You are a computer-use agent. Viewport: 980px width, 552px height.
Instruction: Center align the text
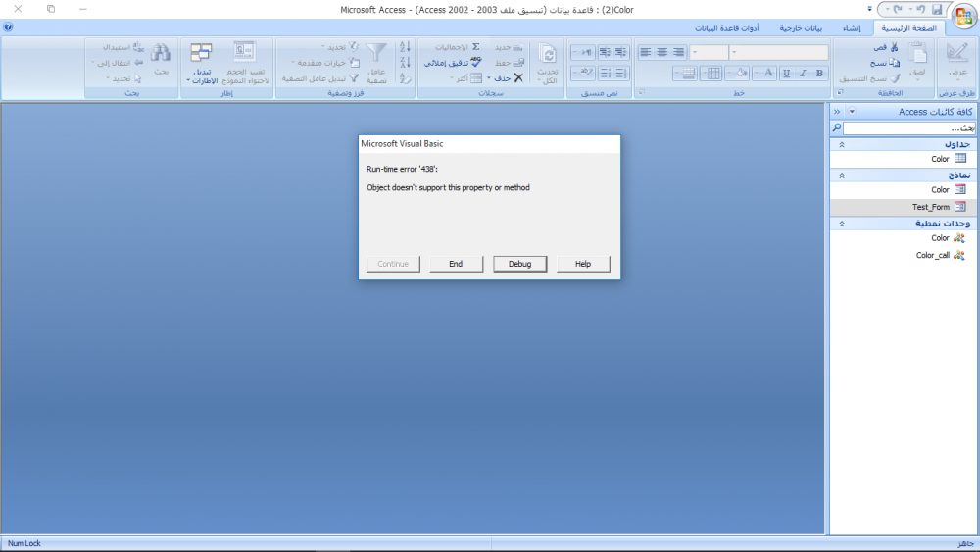click(x=661, y=53)
